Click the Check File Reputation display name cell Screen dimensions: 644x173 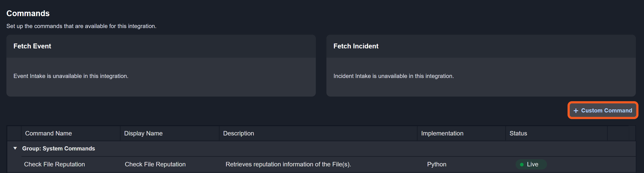(x=155, y=164)
